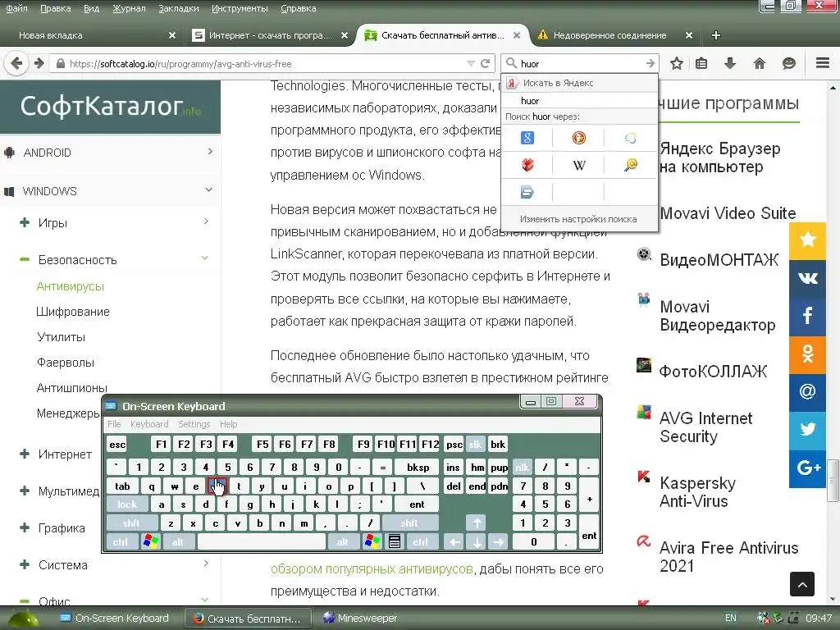Toggle the left alt key on On-Screen Keyboard

pos(177,541)
